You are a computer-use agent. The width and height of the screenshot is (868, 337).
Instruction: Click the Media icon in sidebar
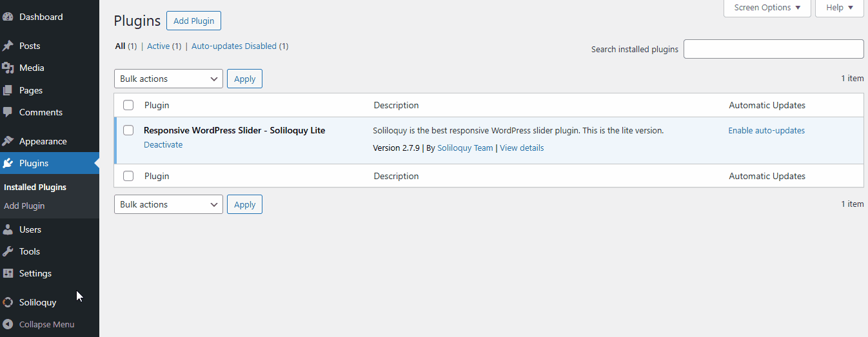click(8, 68)
